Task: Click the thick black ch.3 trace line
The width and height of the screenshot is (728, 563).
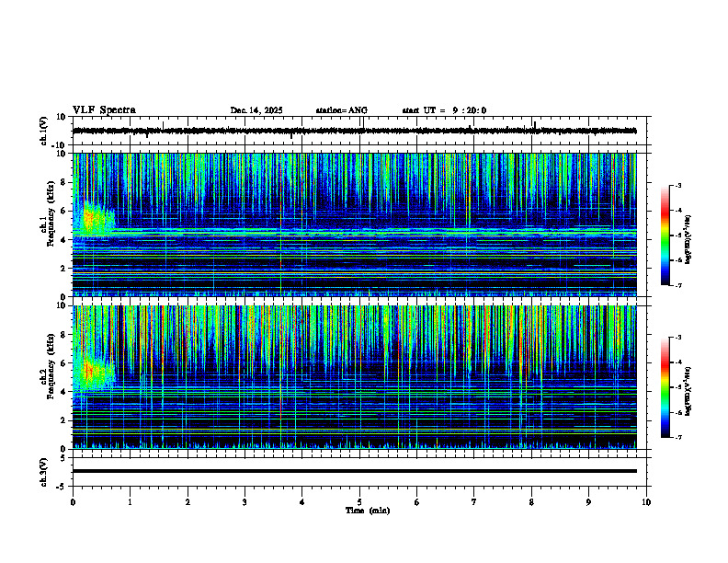Action: (x=354, y=471)
